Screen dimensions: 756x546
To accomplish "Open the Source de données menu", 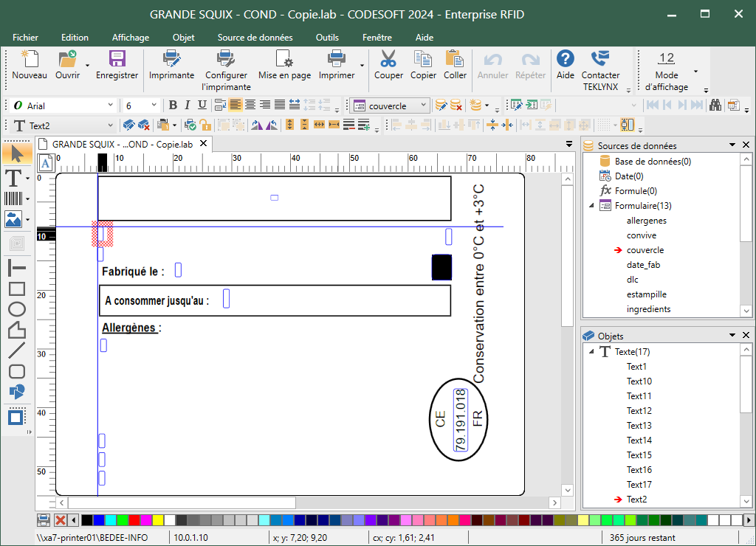I will [255, 38].
